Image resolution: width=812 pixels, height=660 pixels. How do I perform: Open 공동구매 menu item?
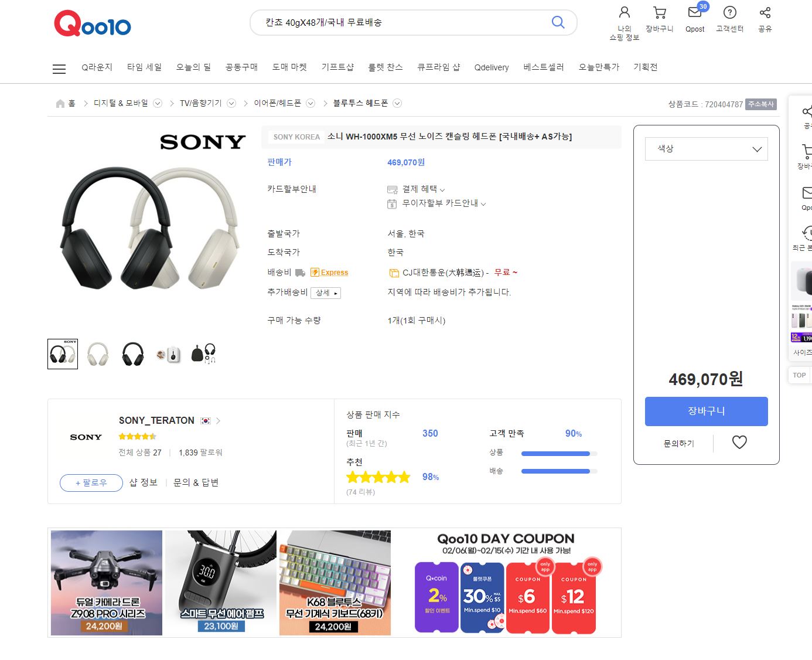[241, 67]
